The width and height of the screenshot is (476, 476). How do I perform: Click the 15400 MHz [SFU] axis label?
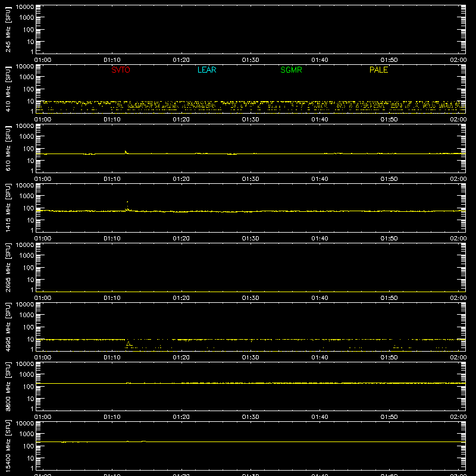tap(8, 446)
